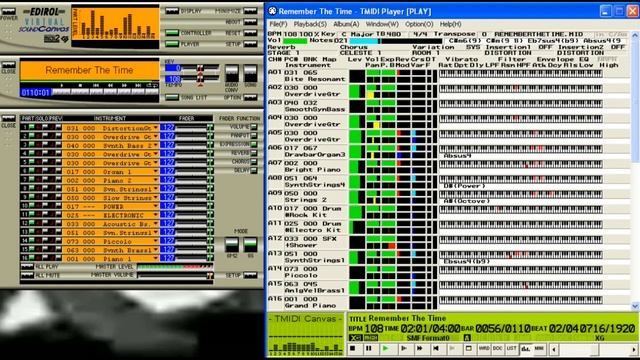
Task: Open instrument dropdown for Piano 1
Action: (155, 258)
